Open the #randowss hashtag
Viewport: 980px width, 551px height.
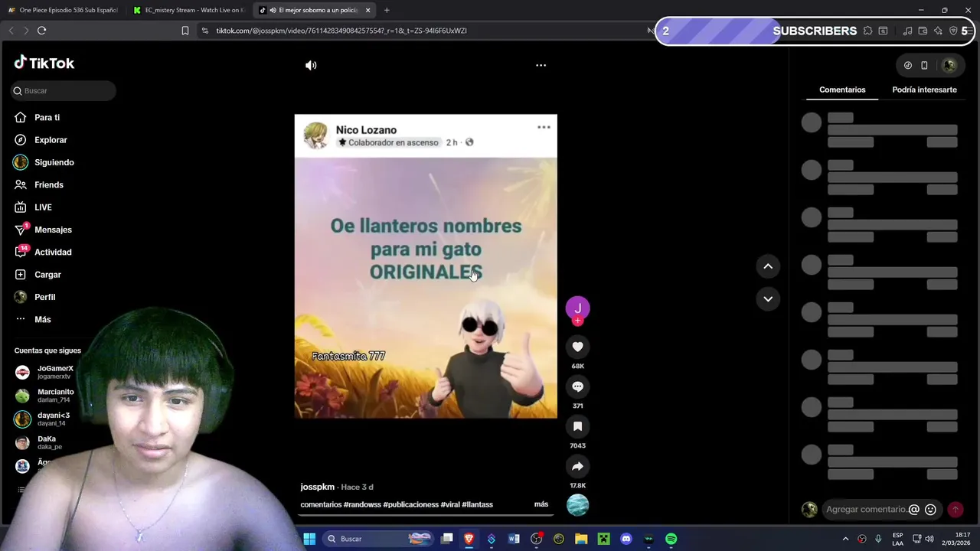coord(362,504)
